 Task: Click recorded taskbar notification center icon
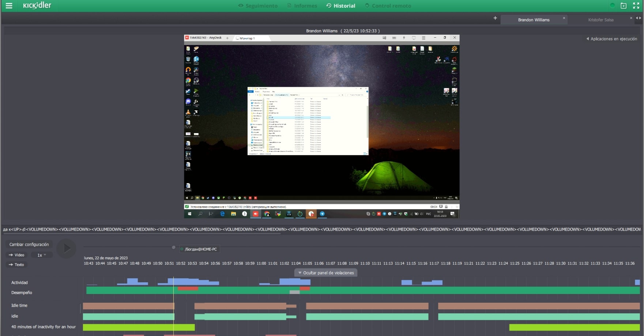453,214
